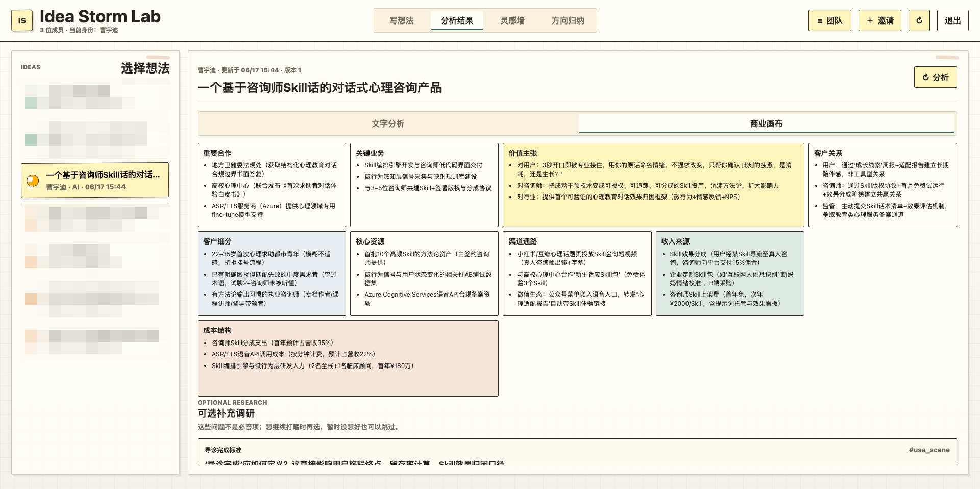Switch to the 写想法 tab

point(401,20)
